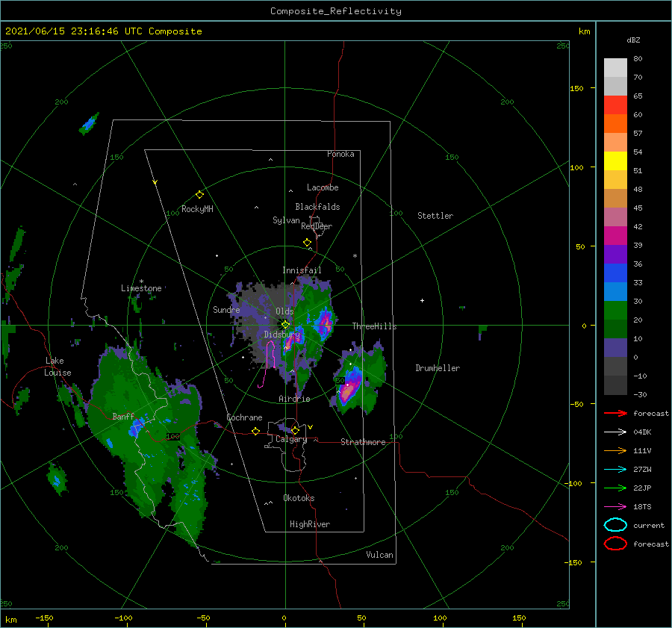Pick the green 22JP arrow legend icon
Screen dimensions: 672x628
(x=615, y=488)
